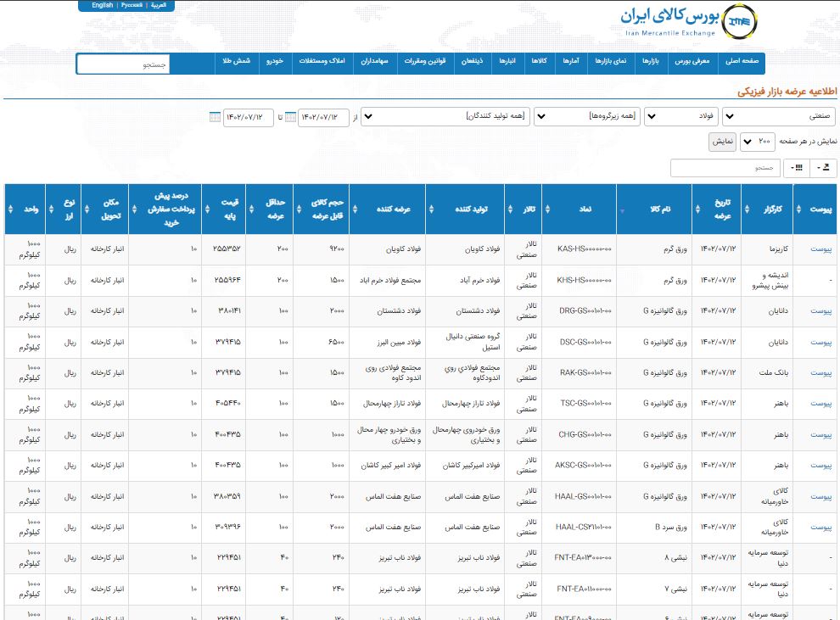Open the پیوست link in the TSC-GS row

pos(820,404)
